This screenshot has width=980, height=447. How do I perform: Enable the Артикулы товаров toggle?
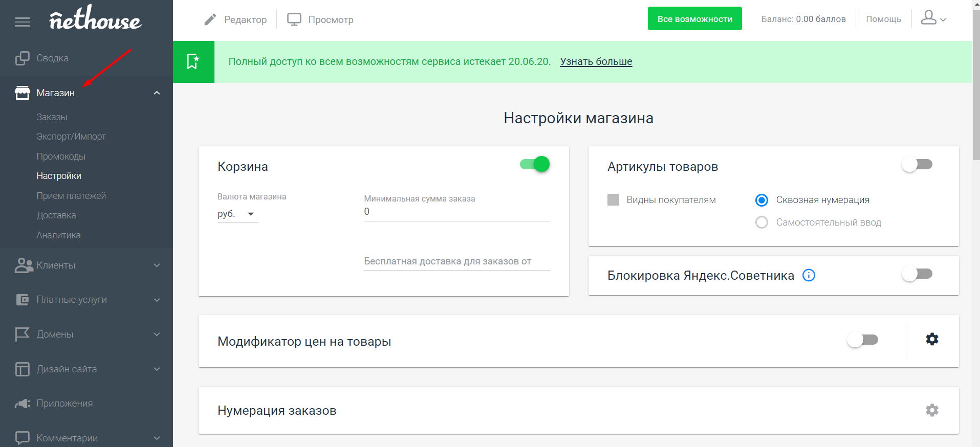point(917,164)
